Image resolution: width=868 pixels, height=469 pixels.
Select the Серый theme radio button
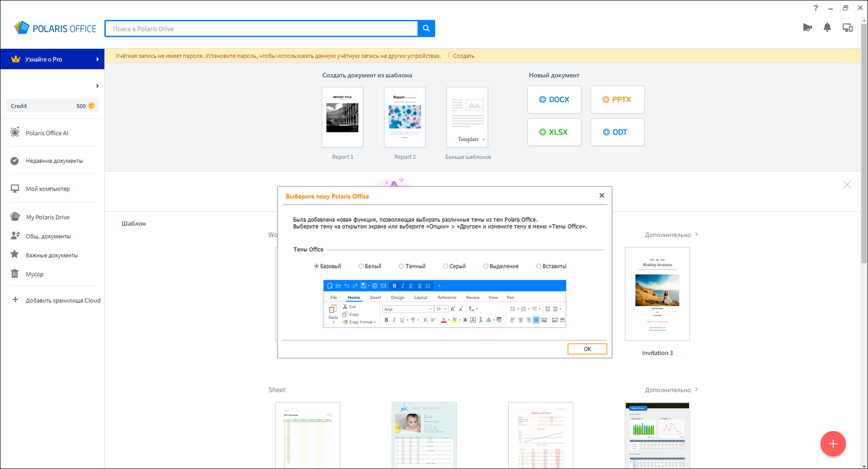[x=446, y=266]
